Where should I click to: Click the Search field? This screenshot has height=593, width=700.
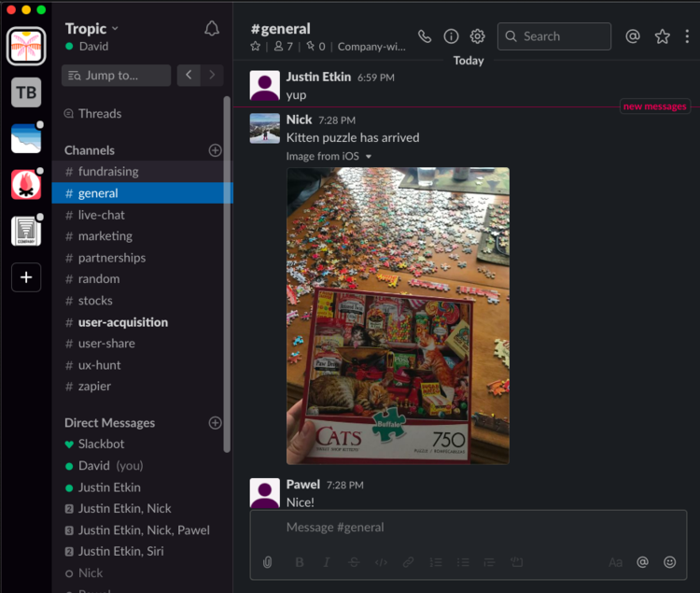554,36
